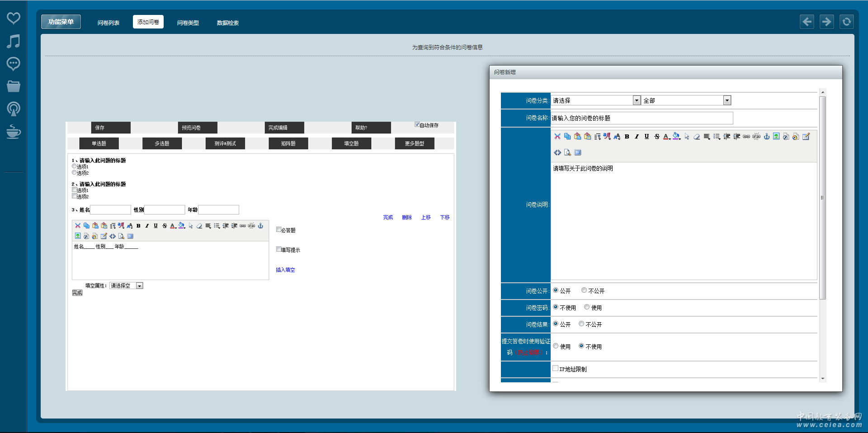Open font color picker in 问卷说明 editor
The width and height of the screenshot is (868, 433).
click(666, 137)
